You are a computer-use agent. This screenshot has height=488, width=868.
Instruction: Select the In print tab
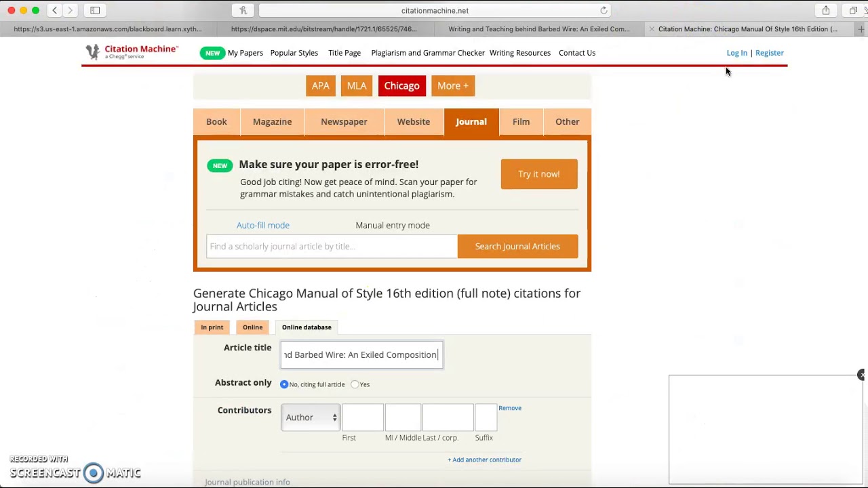(212, 327)
